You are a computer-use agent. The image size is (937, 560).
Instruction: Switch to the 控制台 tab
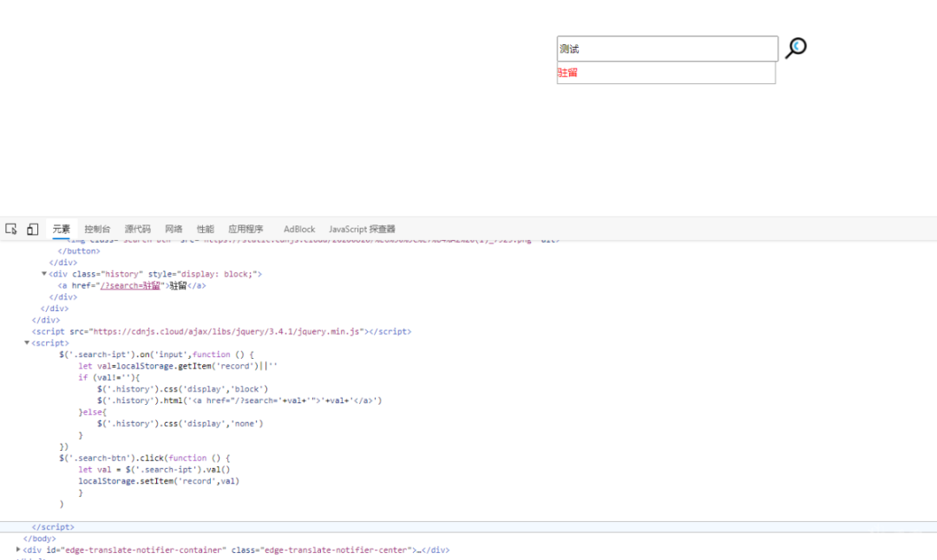pyautogui.click(x=97, y=229)
